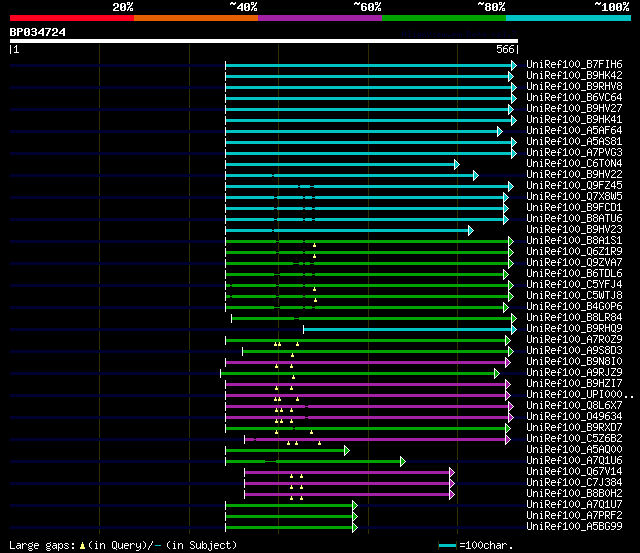
Task: Select the UniRef100_B9RHV8 label
Action: [x=574, y=87]
